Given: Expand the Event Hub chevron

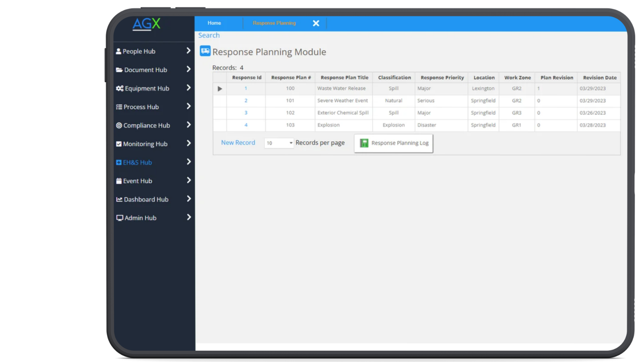Looking at the screenshot, I should 188,180.
